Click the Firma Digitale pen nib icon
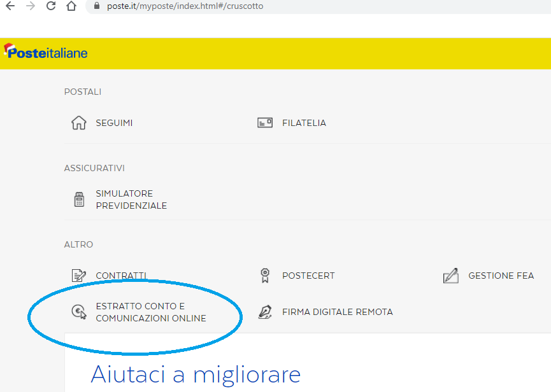The image size is (551, 392). point(265,312)
